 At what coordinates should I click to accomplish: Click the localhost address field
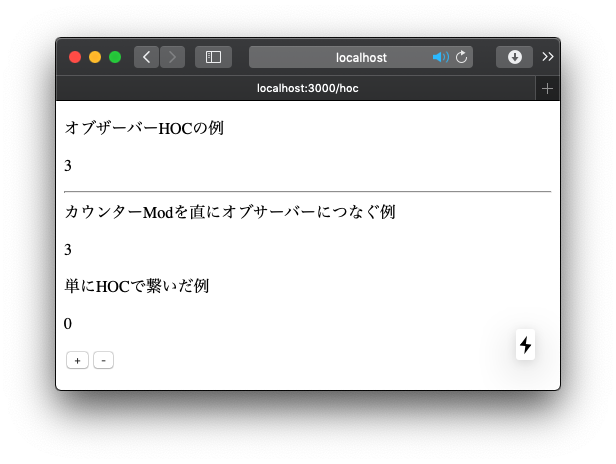tap(361, 57)
